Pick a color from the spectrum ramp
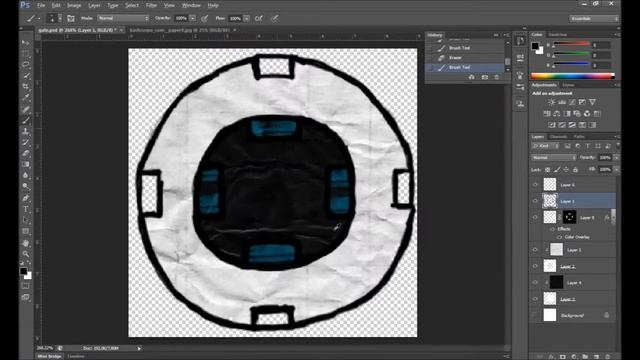Viewport: 640px width, 360px height. tap(573, 76)
